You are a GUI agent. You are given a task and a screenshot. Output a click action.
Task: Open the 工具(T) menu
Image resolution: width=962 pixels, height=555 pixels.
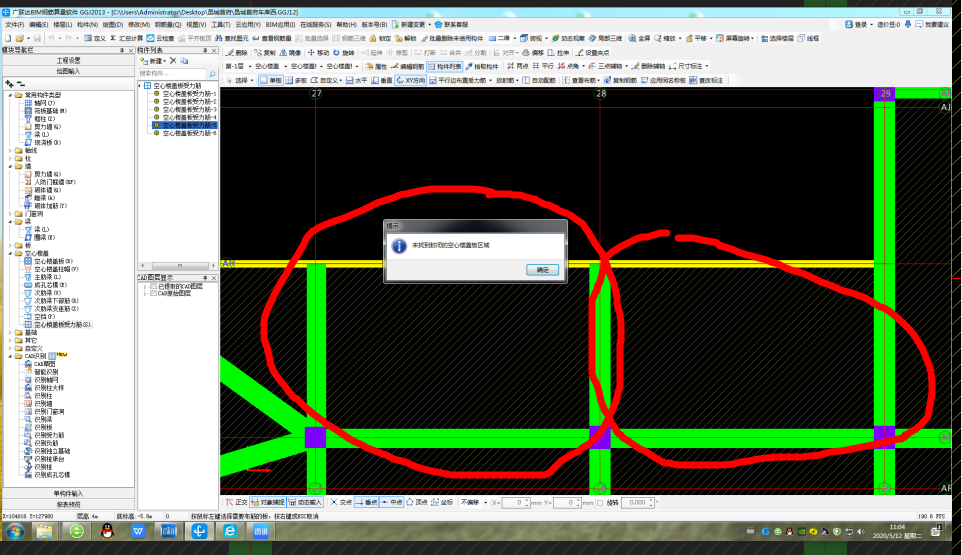point(220,25)
